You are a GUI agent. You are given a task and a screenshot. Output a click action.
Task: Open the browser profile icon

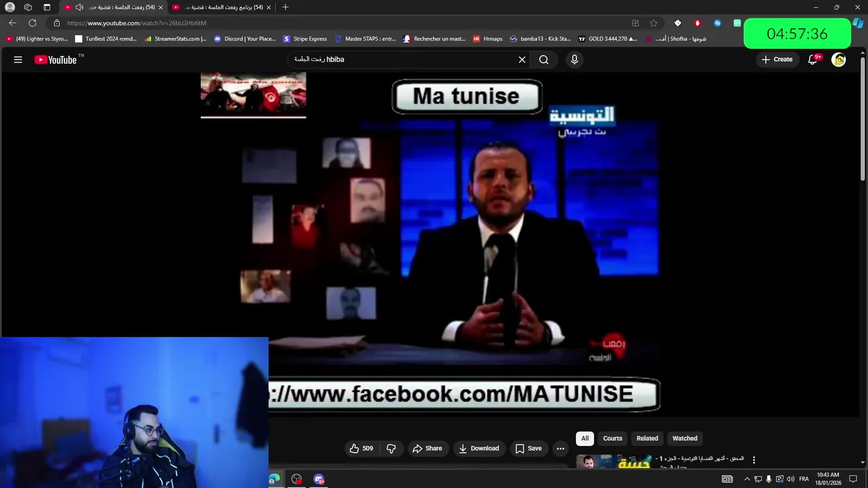tap(9, 7)
